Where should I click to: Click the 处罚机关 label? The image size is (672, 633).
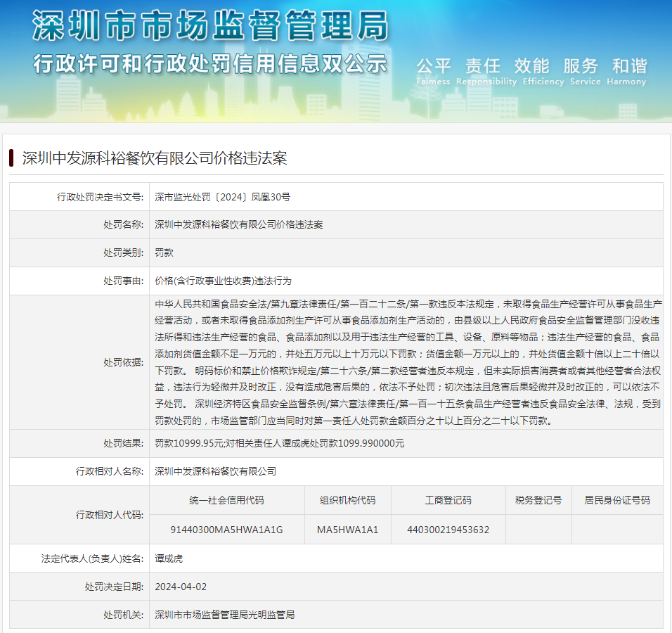124,615
